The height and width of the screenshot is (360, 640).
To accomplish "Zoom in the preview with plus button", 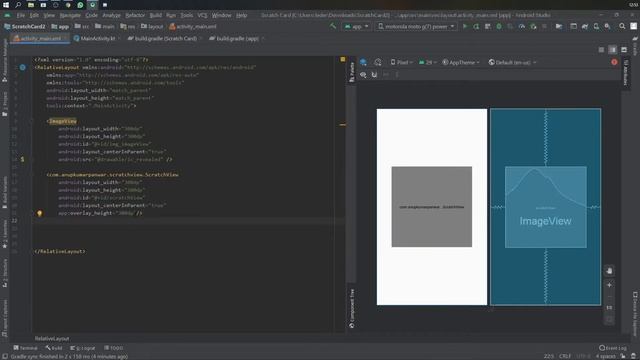I will pyautogui.click(x=609, y=285).
